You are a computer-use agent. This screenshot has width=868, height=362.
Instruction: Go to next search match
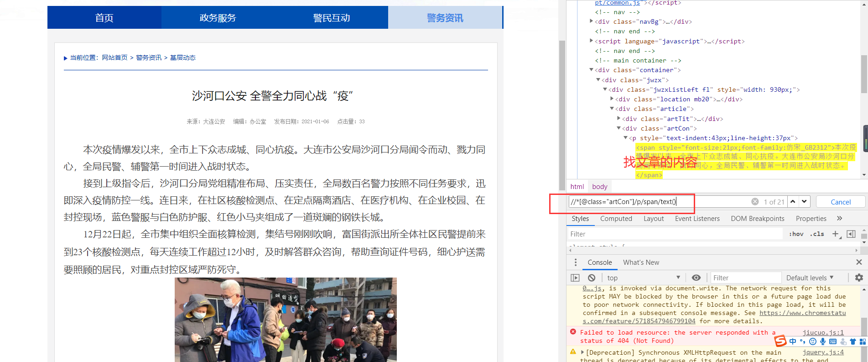click(804, 201)
